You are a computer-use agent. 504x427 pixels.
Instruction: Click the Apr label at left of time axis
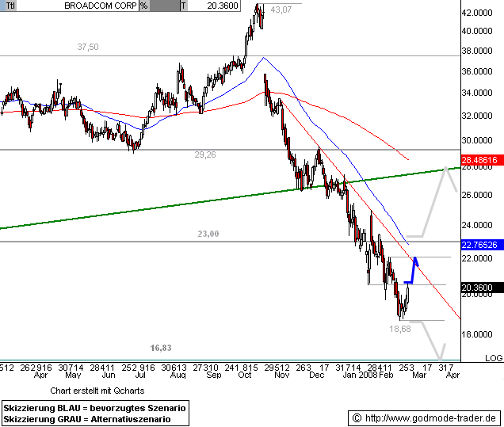40,375
